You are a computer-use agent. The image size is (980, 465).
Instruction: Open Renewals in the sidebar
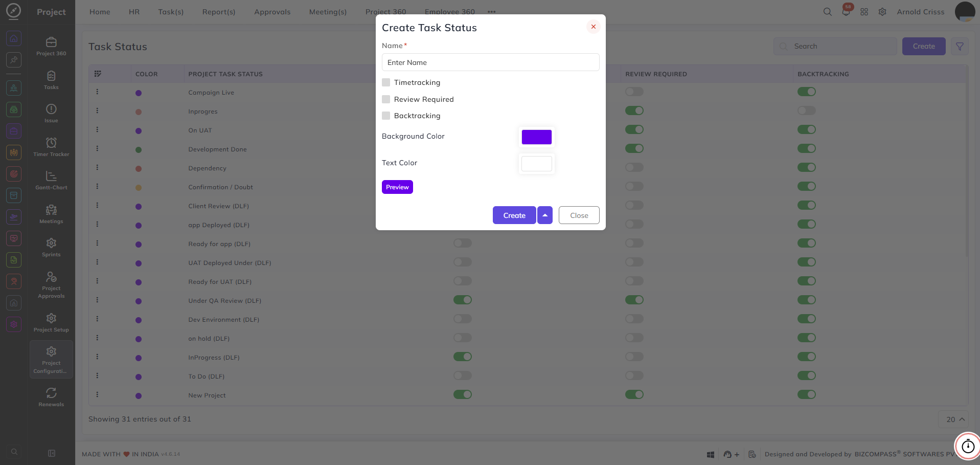pos(51,397)
